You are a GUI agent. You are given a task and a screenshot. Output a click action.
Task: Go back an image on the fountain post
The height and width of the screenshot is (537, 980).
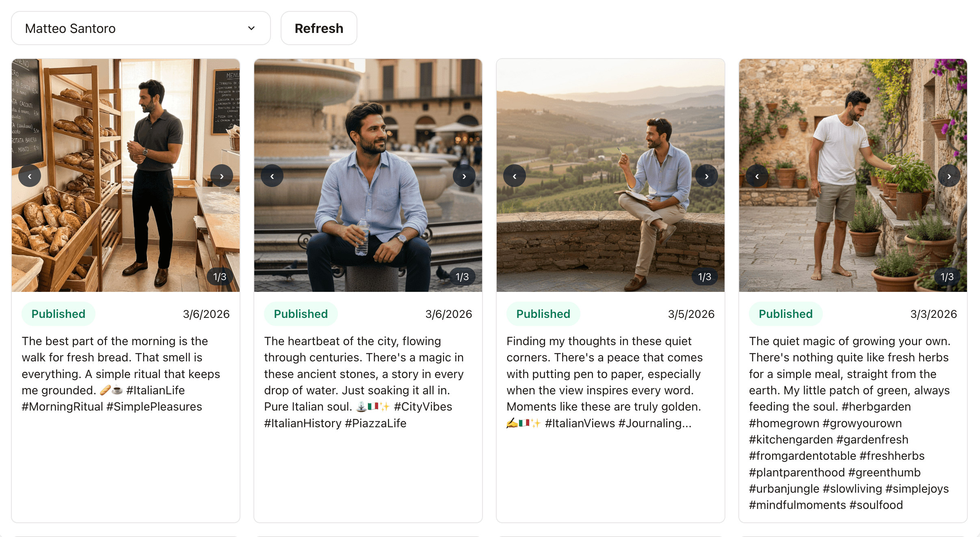[x=272, y=175]
